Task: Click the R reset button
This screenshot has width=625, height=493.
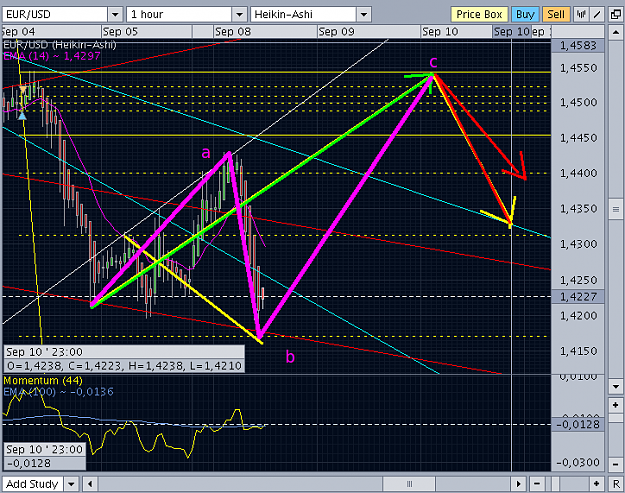Action: click(616, 484)
